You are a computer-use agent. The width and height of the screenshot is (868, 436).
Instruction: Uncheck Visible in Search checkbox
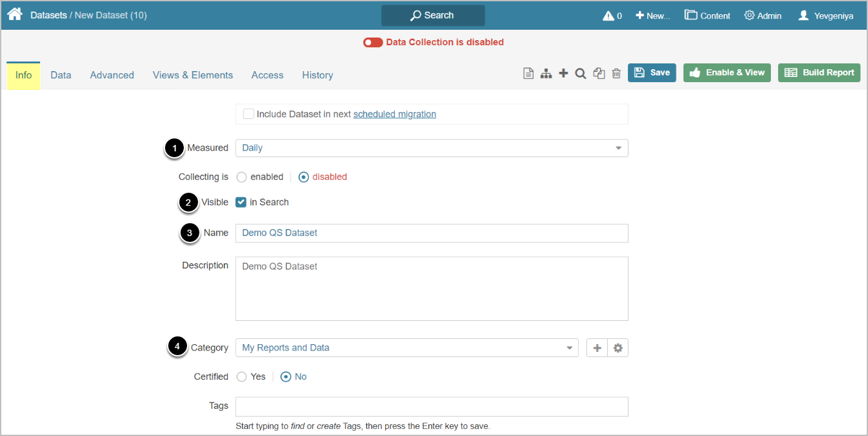(x=241, y=202)
